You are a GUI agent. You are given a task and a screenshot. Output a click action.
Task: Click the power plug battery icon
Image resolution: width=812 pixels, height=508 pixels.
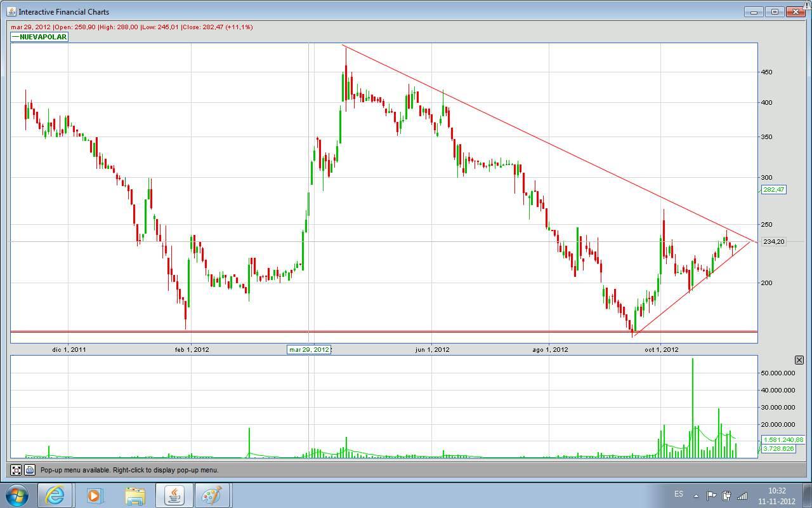726,495
